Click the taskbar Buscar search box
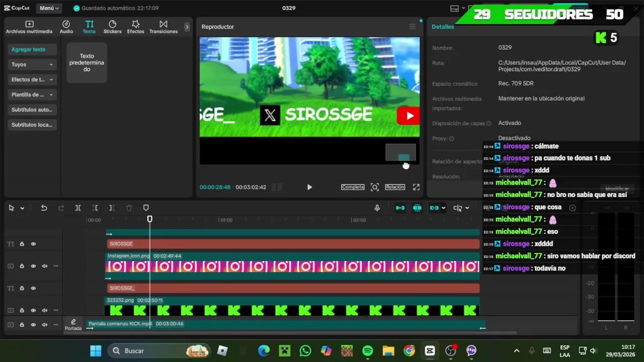 [160, 350]
